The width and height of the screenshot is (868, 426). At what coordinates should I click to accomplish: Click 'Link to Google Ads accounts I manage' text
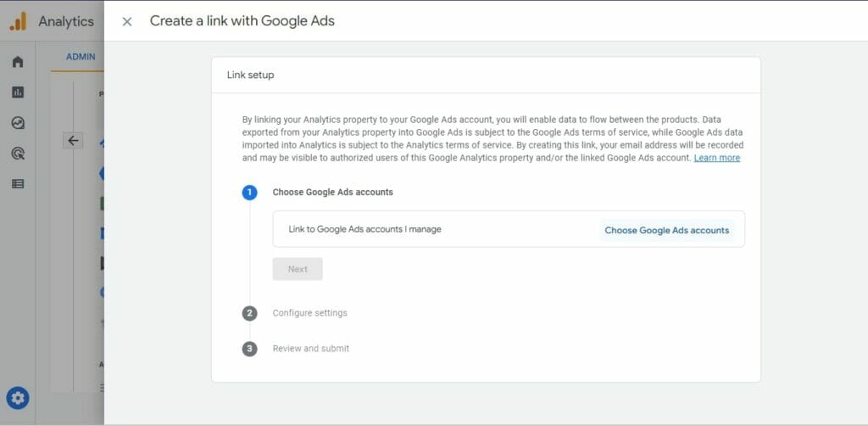(364, 229)
